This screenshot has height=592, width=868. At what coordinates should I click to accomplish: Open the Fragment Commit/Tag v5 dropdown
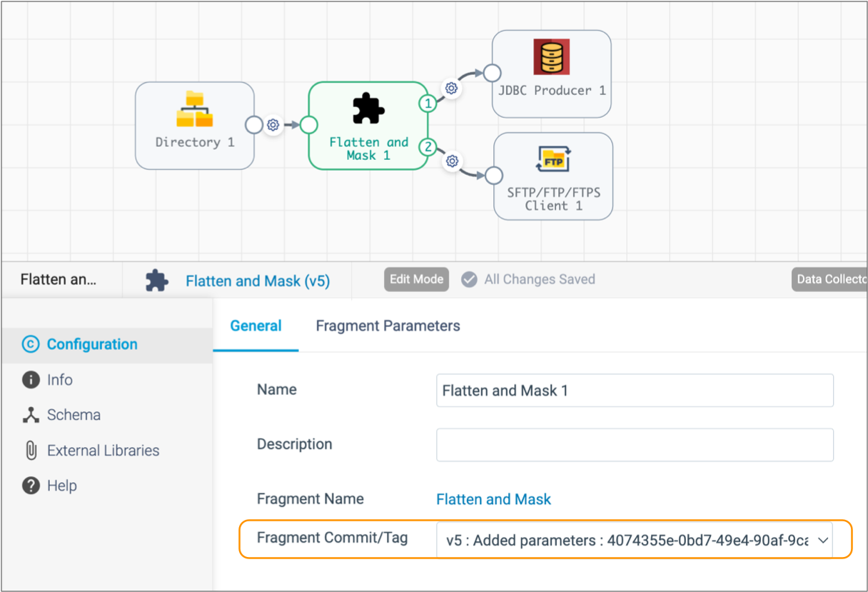(635, 541)
